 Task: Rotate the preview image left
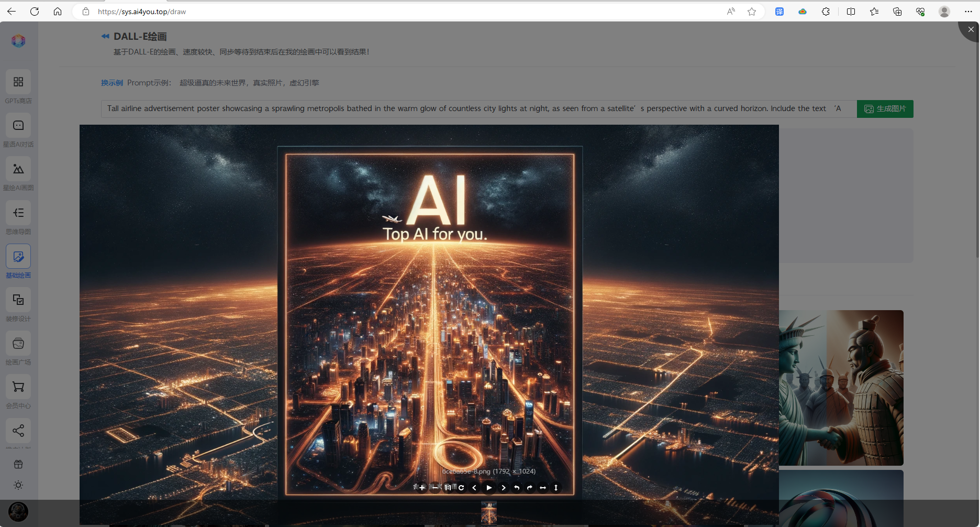click(517, 488)
